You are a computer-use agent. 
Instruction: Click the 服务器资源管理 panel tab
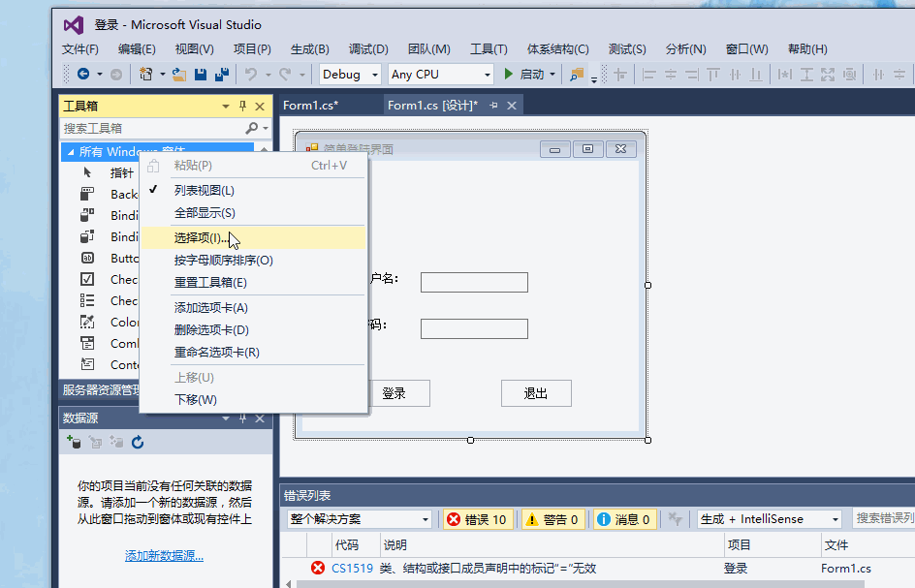pos(101,389)
